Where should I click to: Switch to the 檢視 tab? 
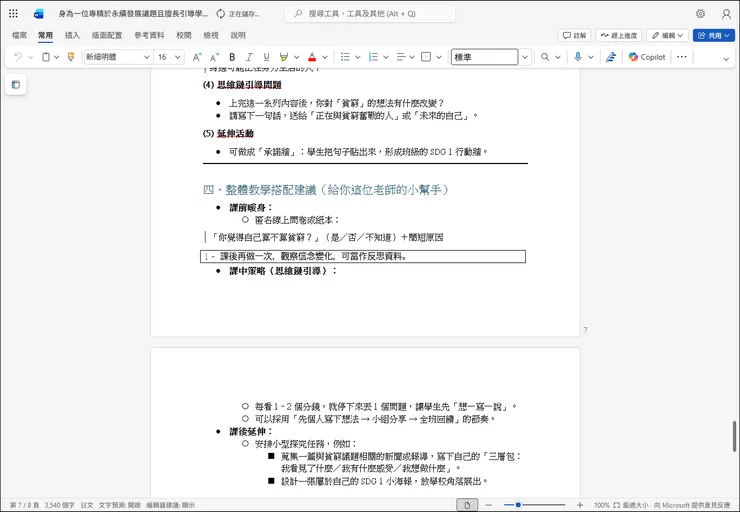tap(211, 35)
